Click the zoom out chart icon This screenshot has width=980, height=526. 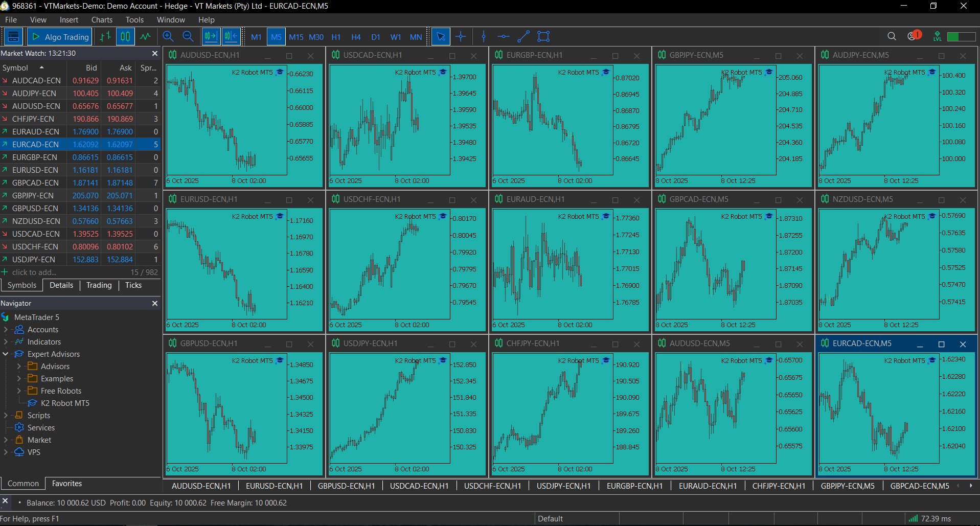[188, 37]
